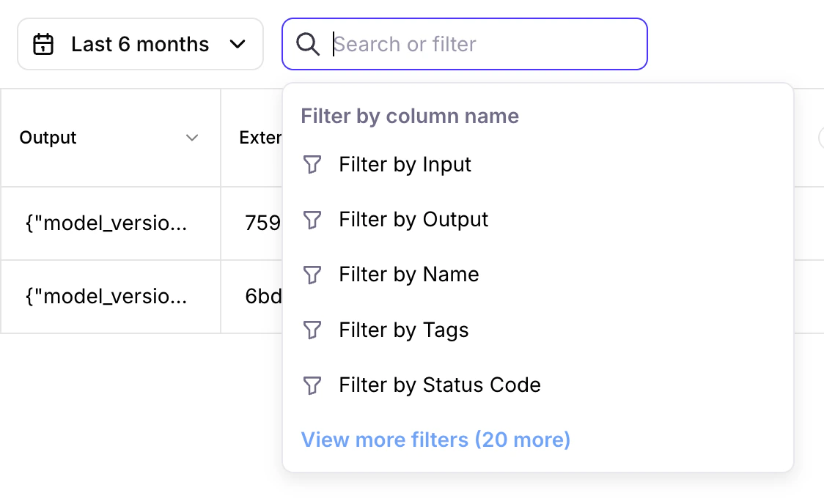Click the funnel icon beside Filter by Output
Image resolution: width=824 pixels, height=504 pixels.
312,220
